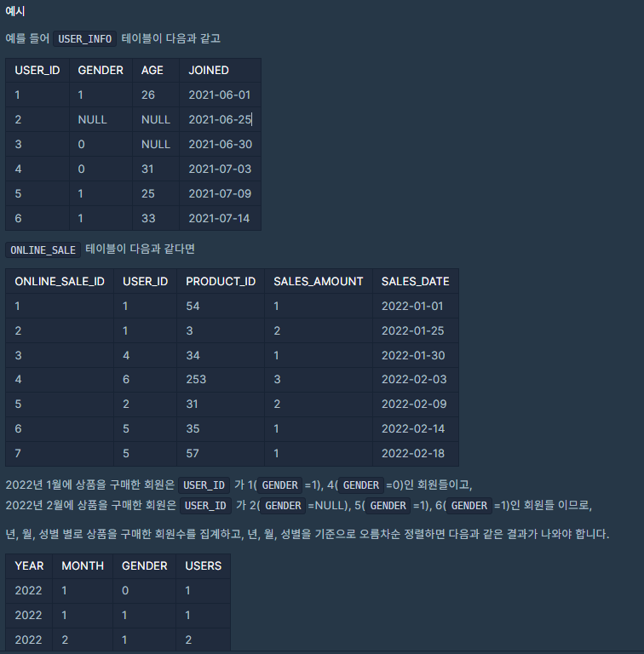The width and height of the screenshot is (644, 654).
Task: Click USER_ID code tag in the 2022년 1월 sentence
Action: coord(204,485)
